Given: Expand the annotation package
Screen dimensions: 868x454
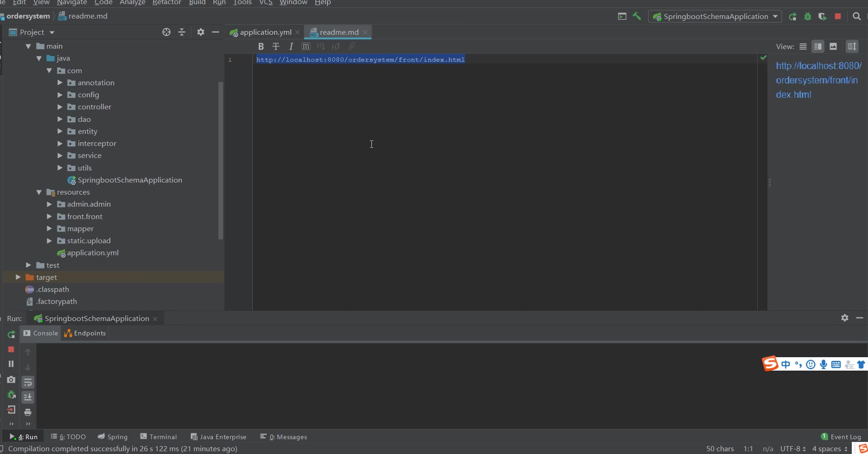Looking at the screenshot, I should pyautogui.click(x=60, y=82).
